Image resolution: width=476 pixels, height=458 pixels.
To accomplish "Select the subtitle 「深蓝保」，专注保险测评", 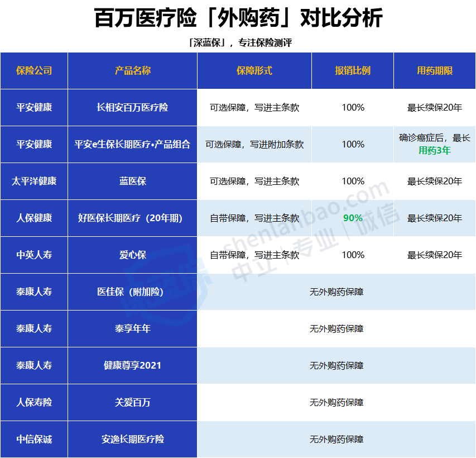I will tap(239, 43).
